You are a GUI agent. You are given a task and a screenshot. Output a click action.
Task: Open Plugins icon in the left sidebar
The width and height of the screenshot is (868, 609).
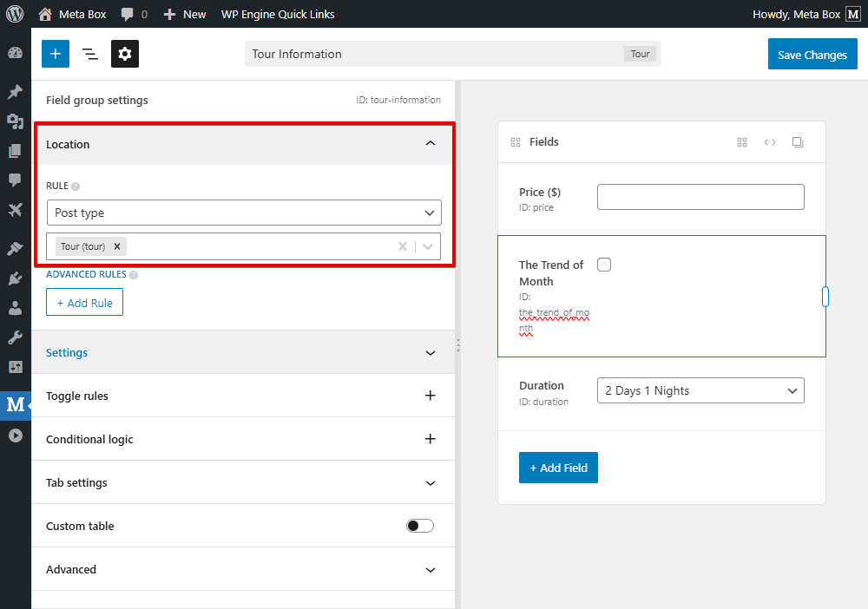15,278
